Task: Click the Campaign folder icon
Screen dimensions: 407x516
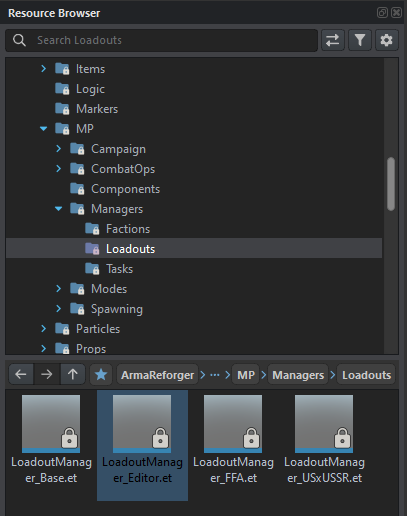Action: point(77,149)
